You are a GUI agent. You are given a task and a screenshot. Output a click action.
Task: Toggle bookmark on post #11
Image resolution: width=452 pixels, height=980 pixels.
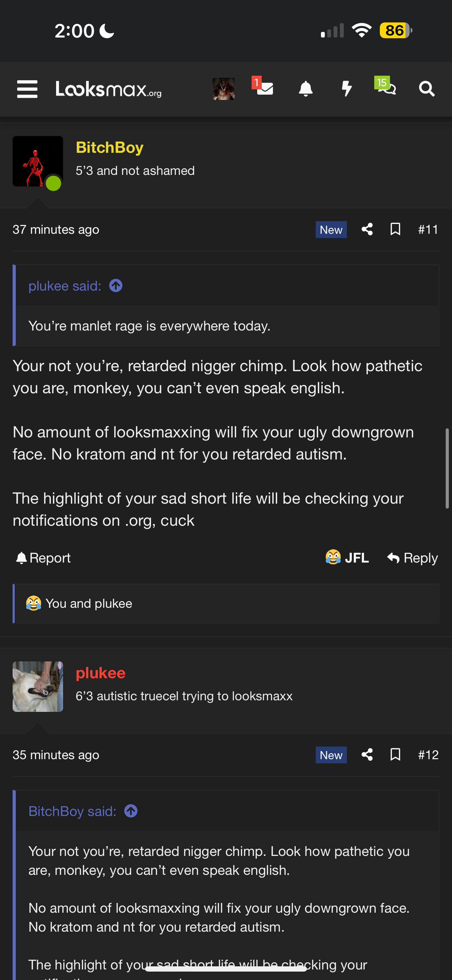[x=395, y=229]
